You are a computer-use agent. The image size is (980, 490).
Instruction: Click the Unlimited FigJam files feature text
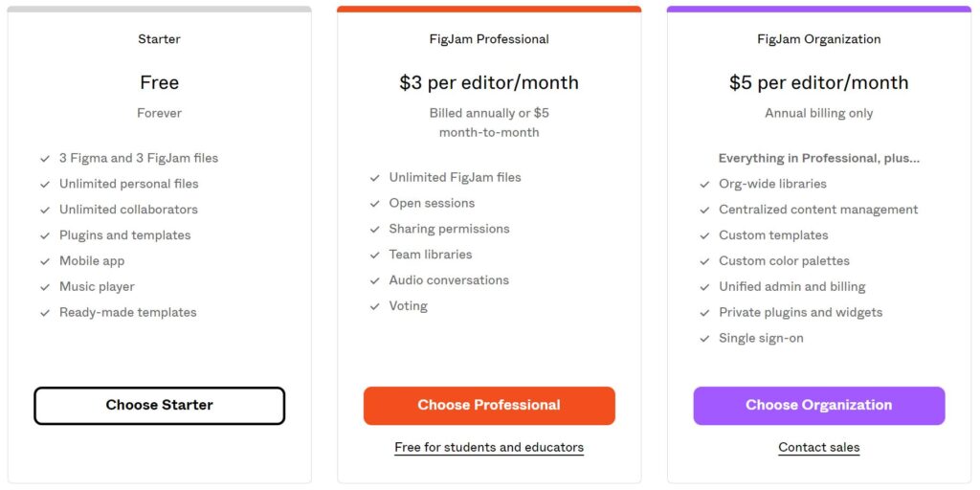click(x=455, y=177)
